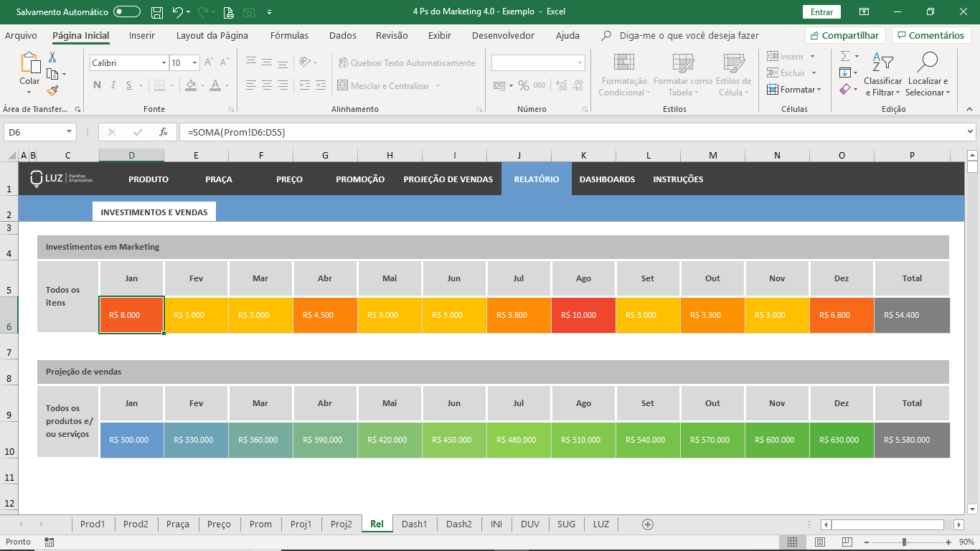
Task: Click the macro record status bar icon
Action: coord(49,542)
